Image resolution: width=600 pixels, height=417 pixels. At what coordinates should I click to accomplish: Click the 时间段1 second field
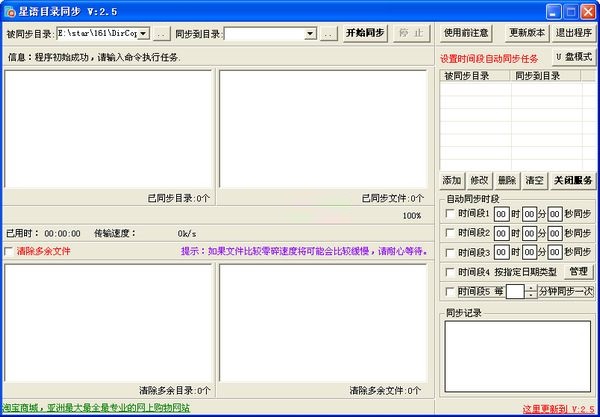(555, 214)
